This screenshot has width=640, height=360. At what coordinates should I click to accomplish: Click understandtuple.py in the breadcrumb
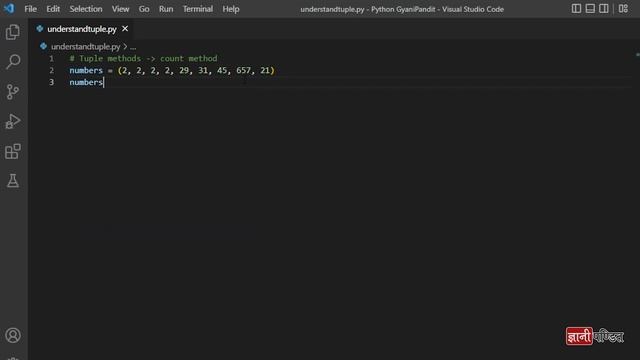point(85,47)
